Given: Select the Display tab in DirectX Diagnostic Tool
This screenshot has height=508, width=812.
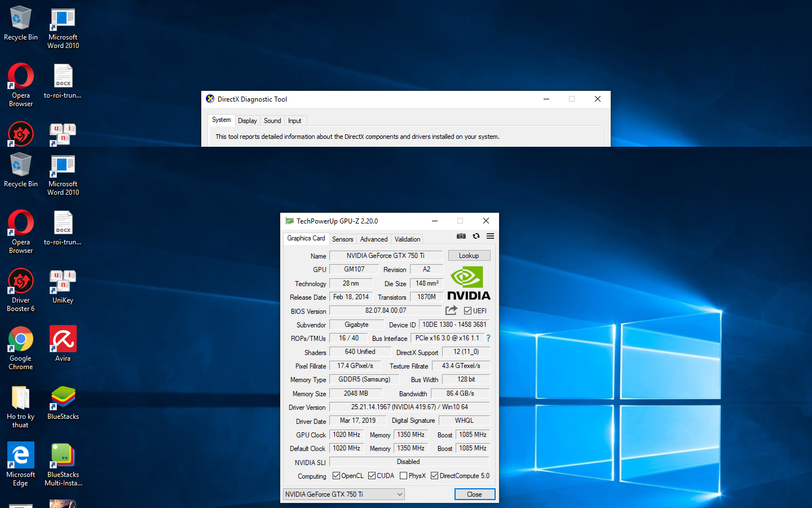Looking at the screenshot, I should [247, 121].
